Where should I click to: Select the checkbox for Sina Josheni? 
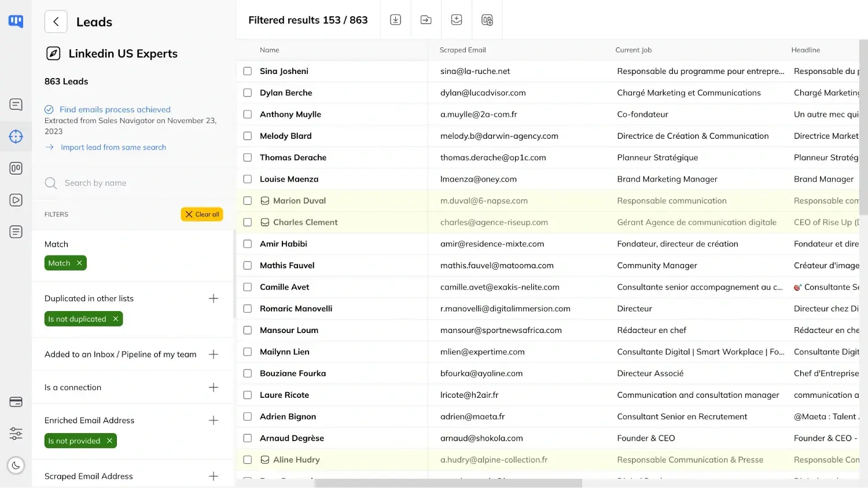(x=248, y=71)
